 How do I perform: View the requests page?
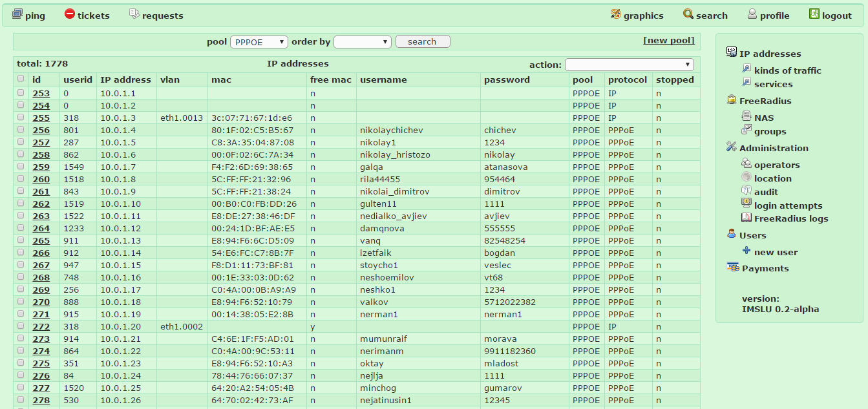[156, 15]
